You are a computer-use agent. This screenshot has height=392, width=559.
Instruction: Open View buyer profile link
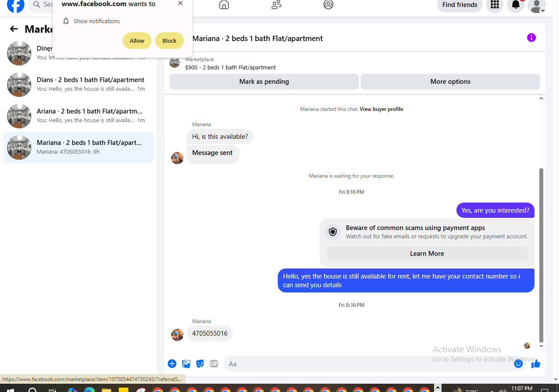tap(381, 109)
